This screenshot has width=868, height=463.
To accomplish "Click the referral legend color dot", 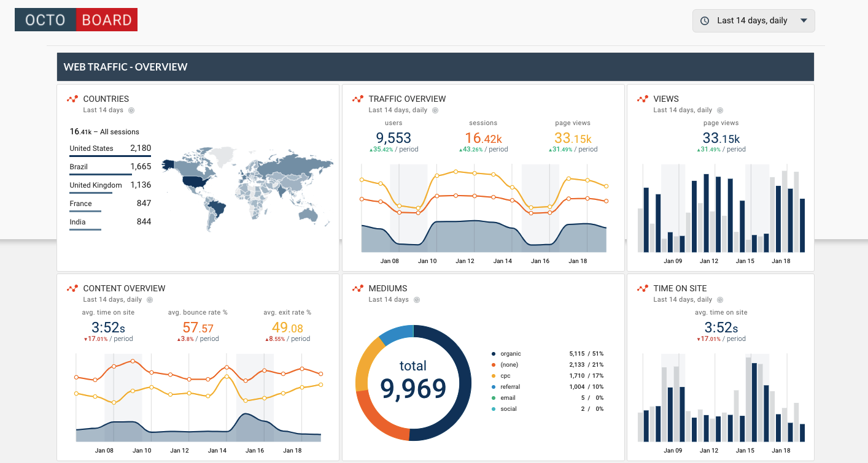I will [x=494, y=387].
